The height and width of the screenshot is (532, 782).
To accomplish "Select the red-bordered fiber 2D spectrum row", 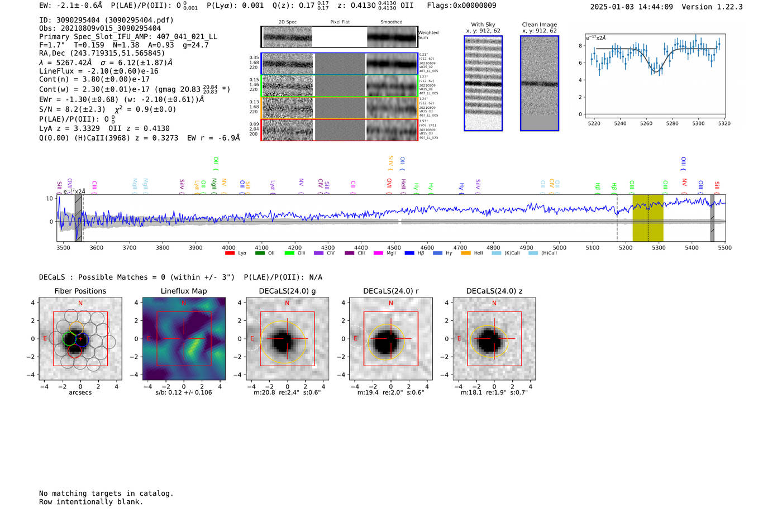I will click(x=339, y=130).
